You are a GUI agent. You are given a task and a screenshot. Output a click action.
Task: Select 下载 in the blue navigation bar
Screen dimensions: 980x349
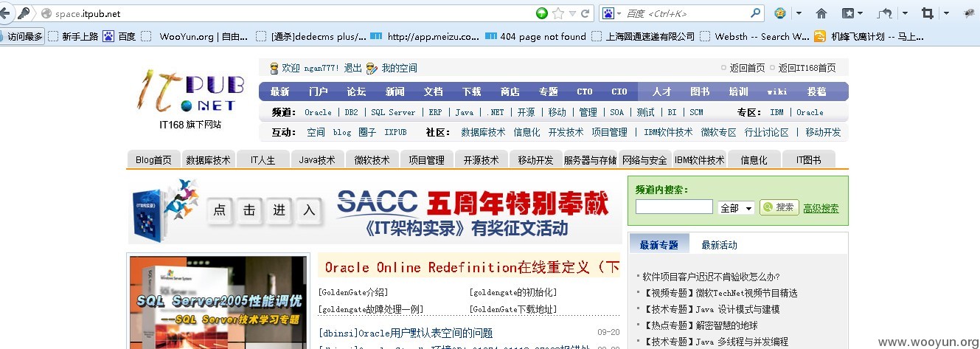(471, 91)
